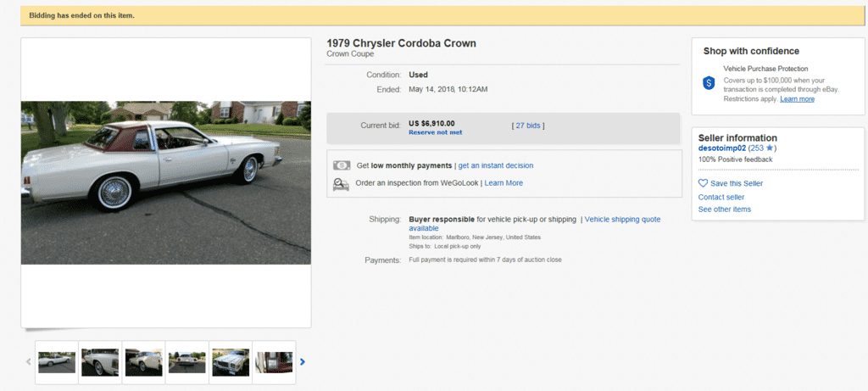Open the main Chrysler Cordoba photo
The width and height of the screenshot is (868, 391).
(166, 182)
